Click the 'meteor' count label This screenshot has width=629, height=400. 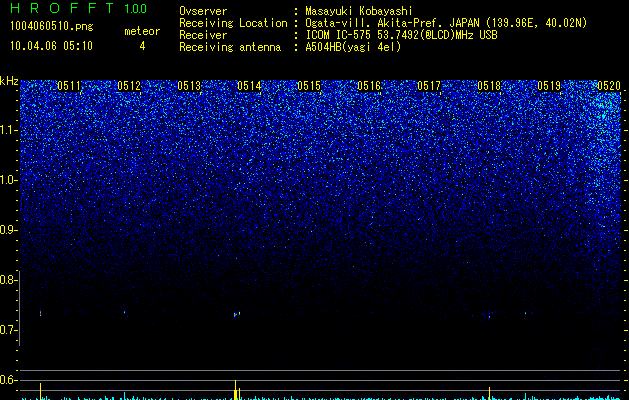[142, 31]
